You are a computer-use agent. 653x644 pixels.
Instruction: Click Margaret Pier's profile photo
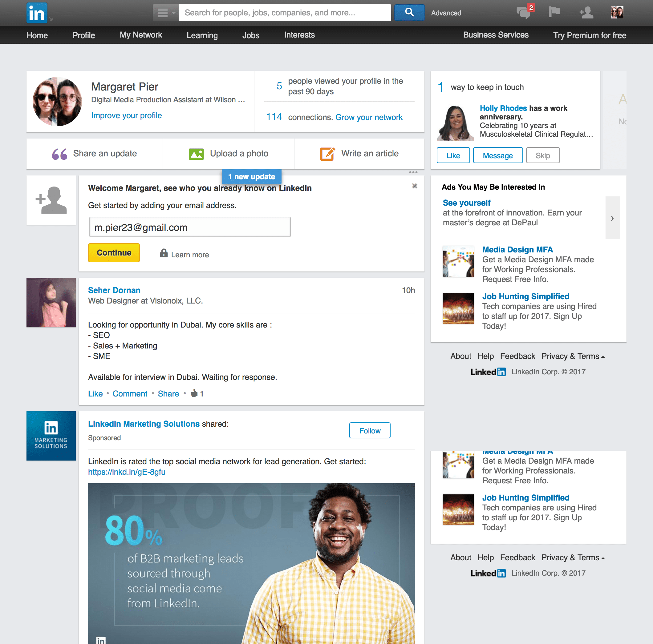pos(57,101)
